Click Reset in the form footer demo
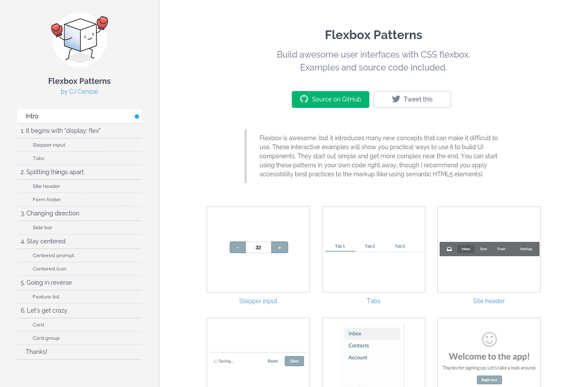 pyautogui.click(x=272, y=361)
